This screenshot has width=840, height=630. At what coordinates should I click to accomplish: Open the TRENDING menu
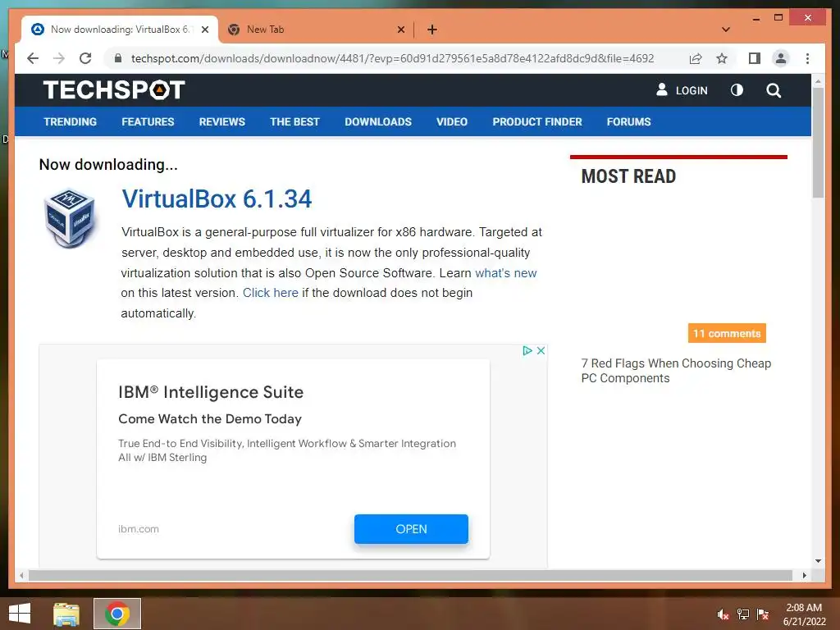click(x=71, y=121)
